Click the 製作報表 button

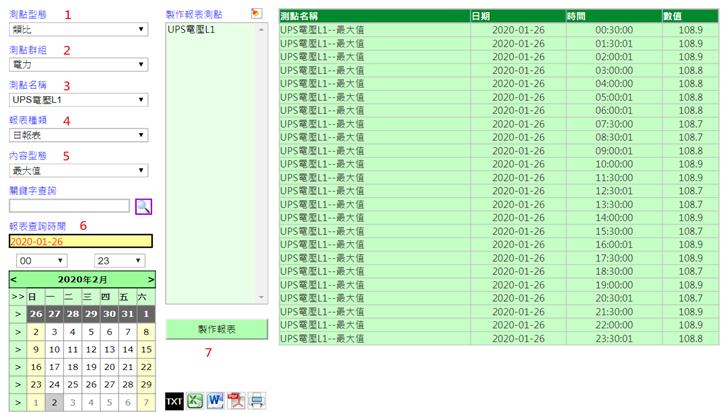point(217,329)
